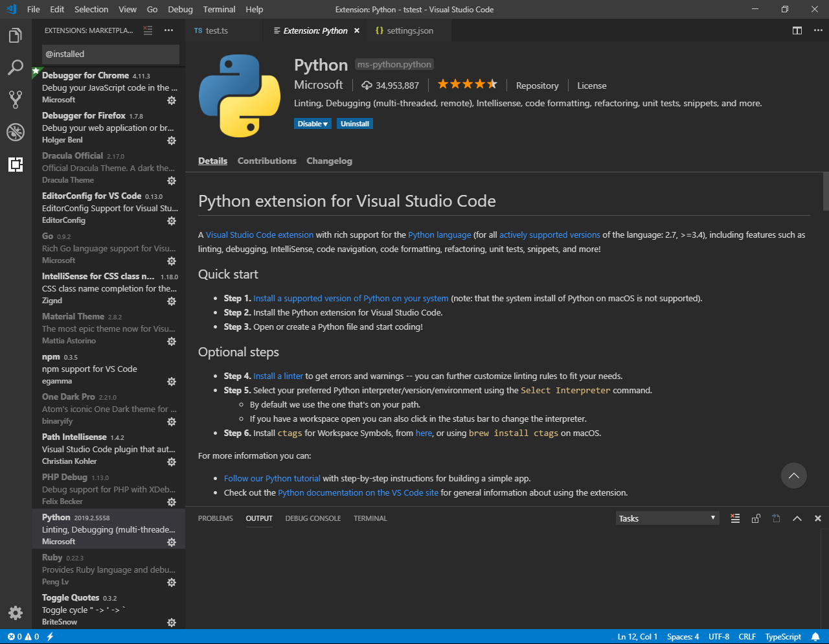This screenshot has height=644, width=829.
Task: Change Spaces: 4 indentation setting
Action: coord(683,637)
